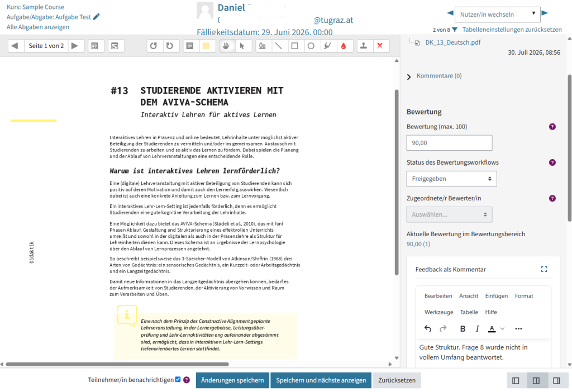Apply bold in feedback editor
This screenshot has height=392, width=572.
tap(463, 329)
